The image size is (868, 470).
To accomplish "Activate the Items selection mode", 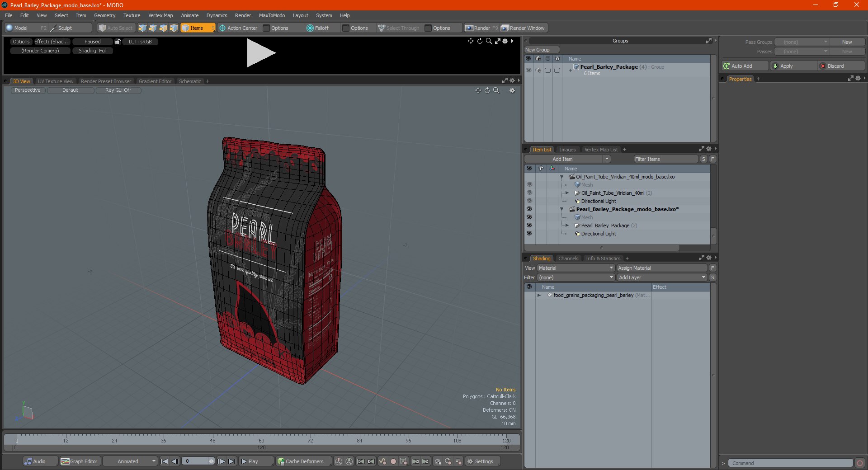I will coord(197,28).
